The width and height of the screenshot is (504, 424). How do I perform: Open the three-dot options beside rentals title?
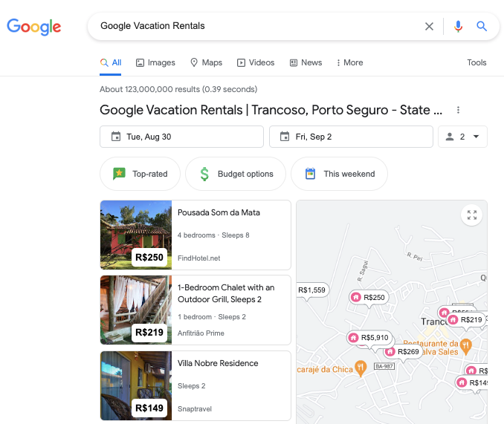coord(458,111)
